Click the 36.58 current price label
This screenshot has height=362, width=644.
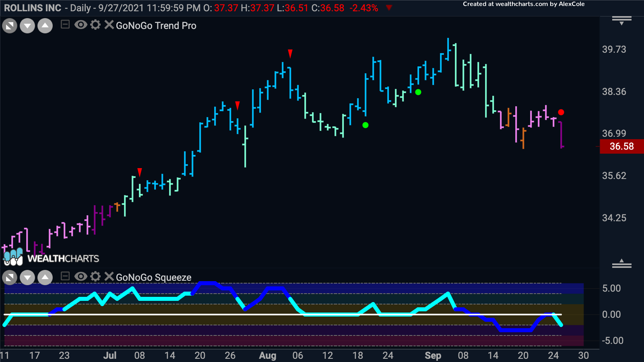(x=621, y=146)
